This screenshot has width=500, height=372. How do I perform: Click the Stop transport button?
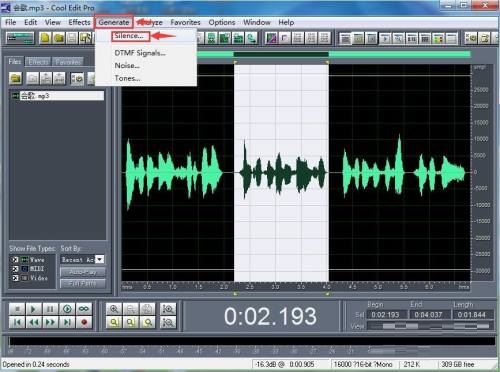coord(17,309)
